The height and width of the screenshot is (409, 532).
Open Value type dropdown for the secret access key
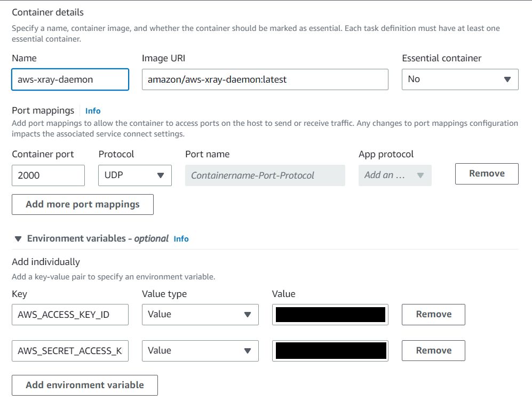point(200,351)
